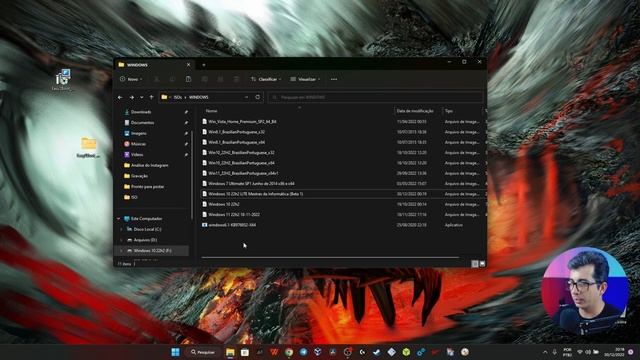This screenshot has height=360, width=640.
Task: Close the WINDOWS tab
Action: (x=189, y=64)
